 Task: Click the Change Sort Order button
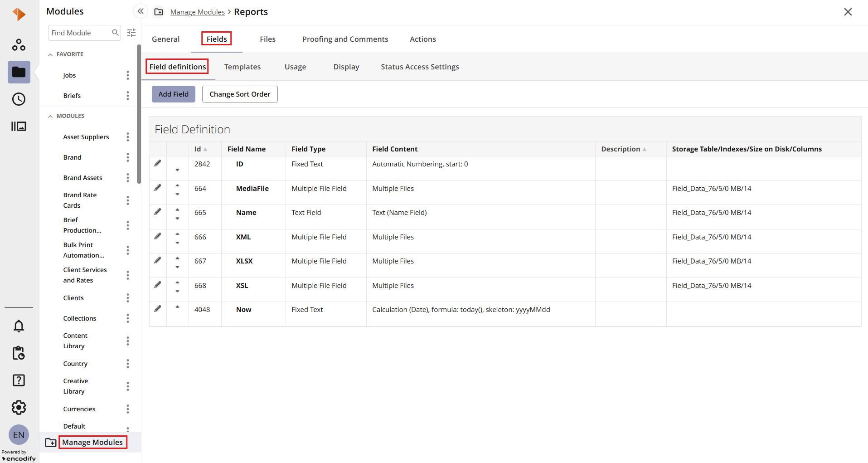click(240, 94)
